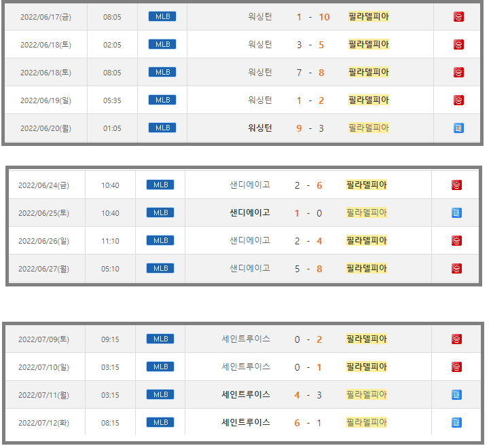Select the MLB badge for the 2022/06/27 game

pyautogui.click(x=160, y=268)
